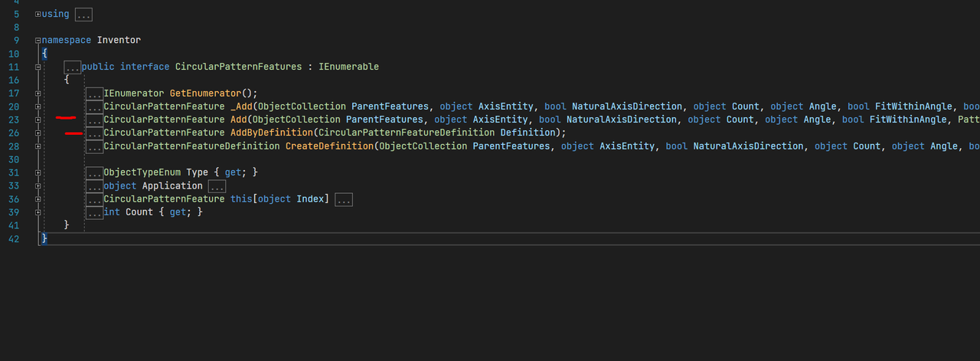The height and width of the screenshot is (361, 980).
Task: Collapse the CircularPatternFeatures interface gutter toggle
Action: coord(38,67)
